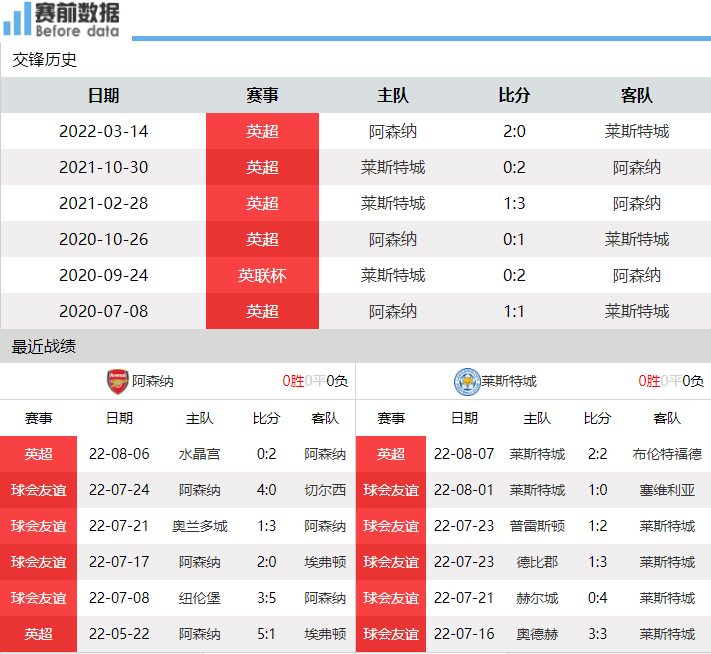This screenshot has height=654, width=711.
Task: Click away team 阿森纳 in the 2020-09-24 row
Action: [637, 275]
